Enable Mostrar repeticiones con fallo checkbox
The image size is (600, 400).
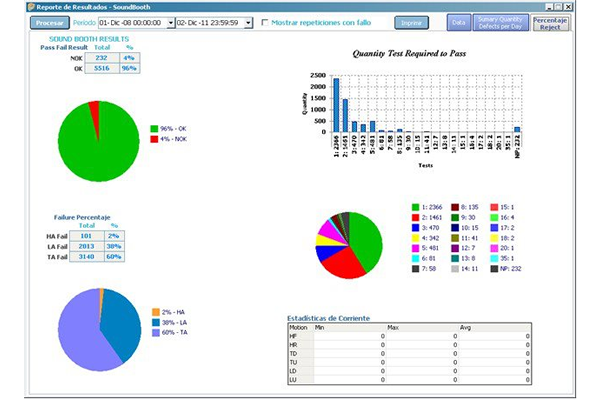(264, 22)
